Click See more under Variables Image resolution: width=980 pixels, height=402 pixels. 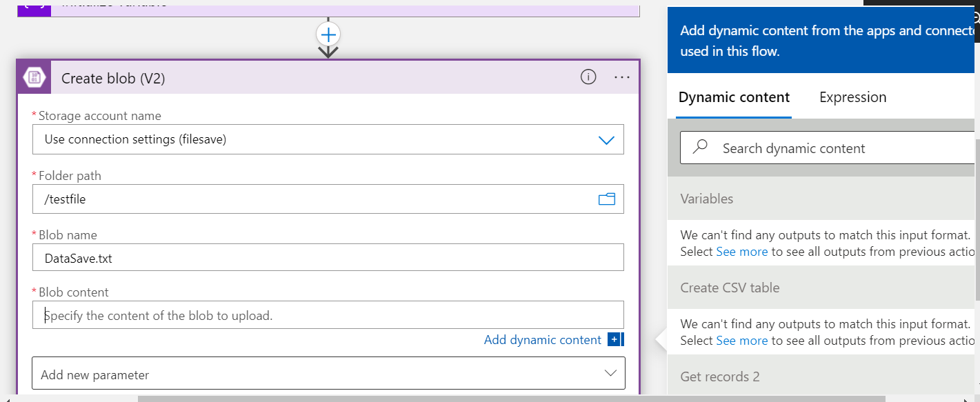(x=741, y=251)
